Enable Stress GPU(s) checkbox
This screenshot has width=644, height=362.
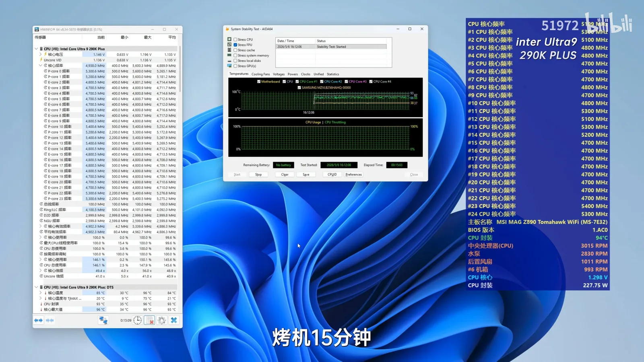(235, 66)
